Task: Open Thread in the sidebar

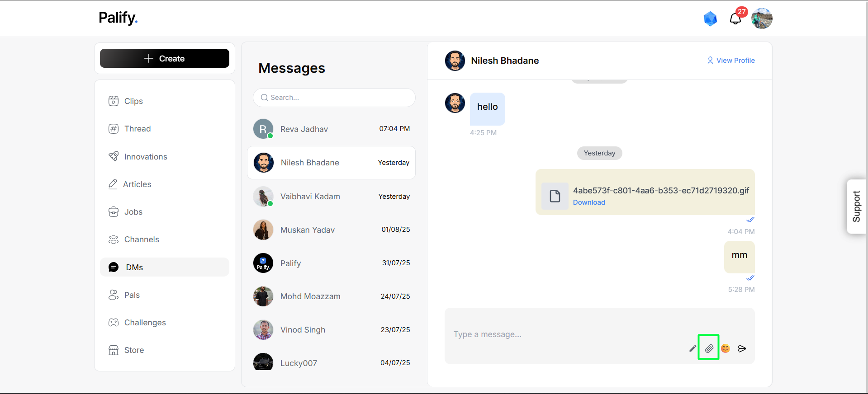Action: [165, 129]
